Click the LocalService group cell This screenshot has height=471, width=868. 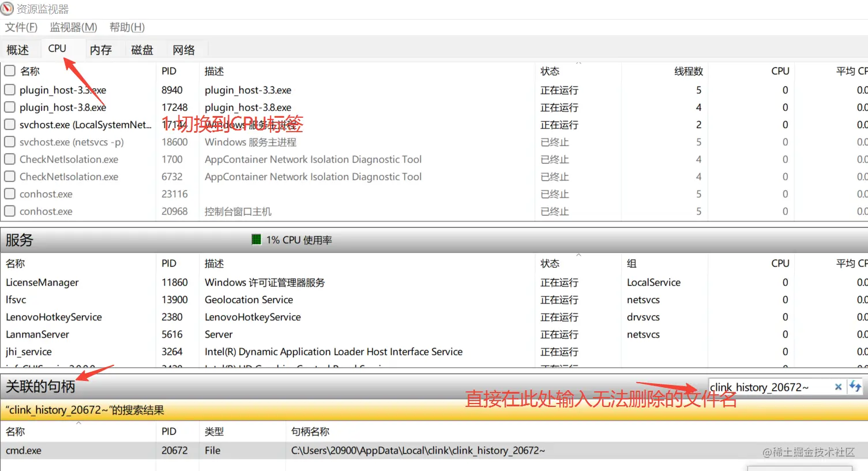653,282
